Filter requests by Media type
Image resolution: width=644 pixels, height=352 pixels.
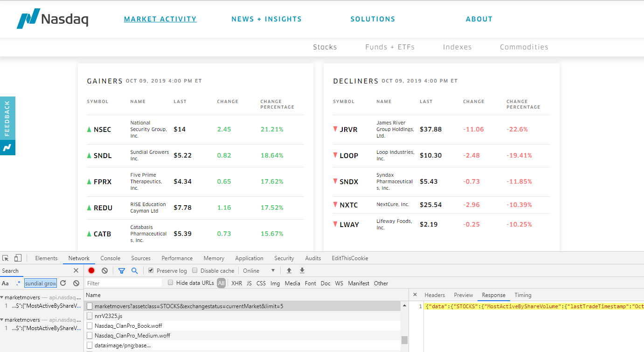(292, 283)
